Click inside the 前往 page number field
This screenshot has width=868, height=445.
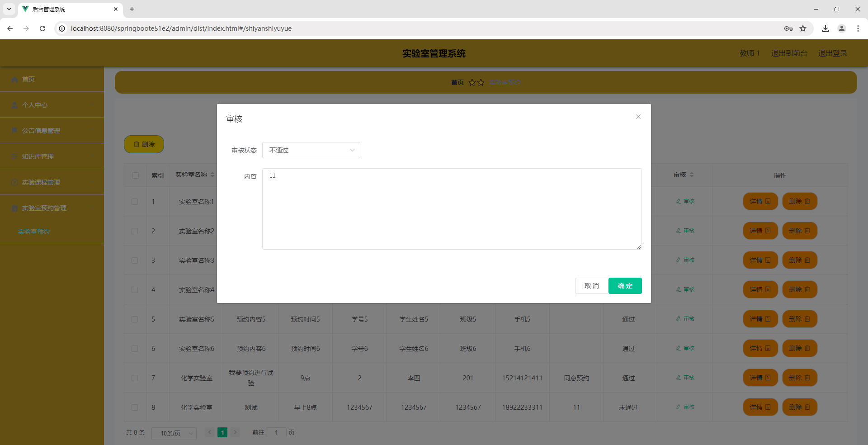tap(277, 433)
